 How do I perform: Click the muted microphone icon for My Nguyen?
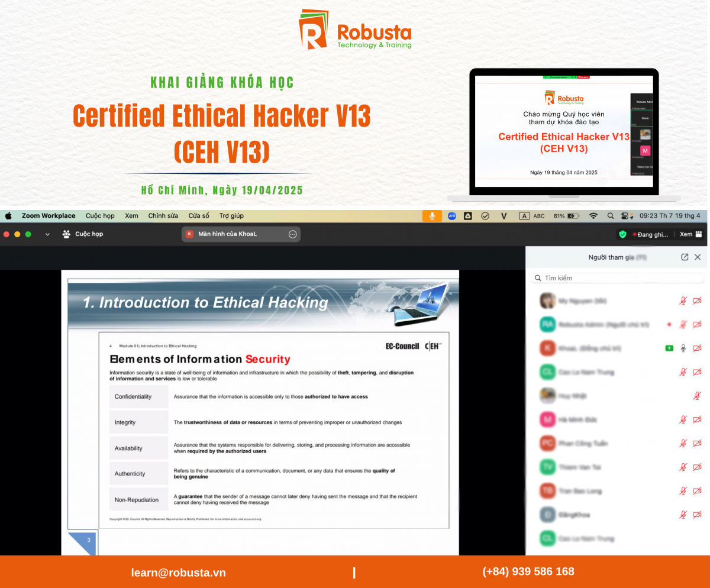683,301
